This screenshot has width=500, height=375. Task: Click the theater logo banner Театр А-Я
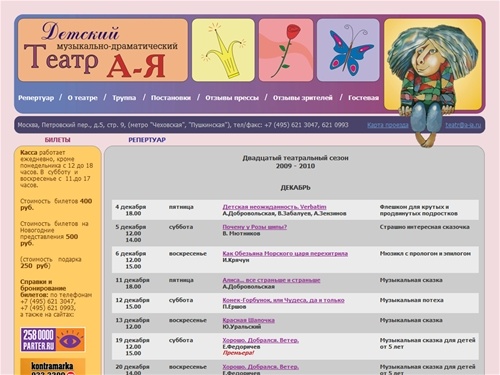(x=103, y=50)
